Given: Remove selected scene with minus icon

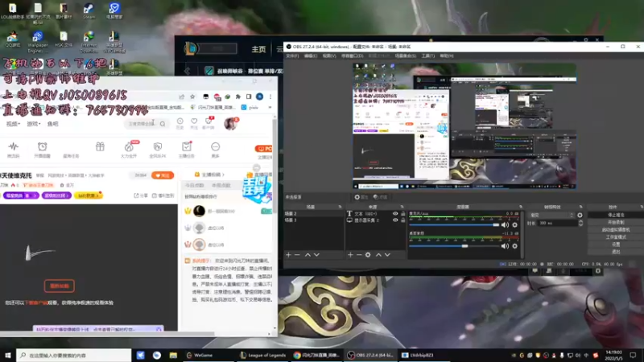Looking at the screenshot, I should click(x=297, y=255).
